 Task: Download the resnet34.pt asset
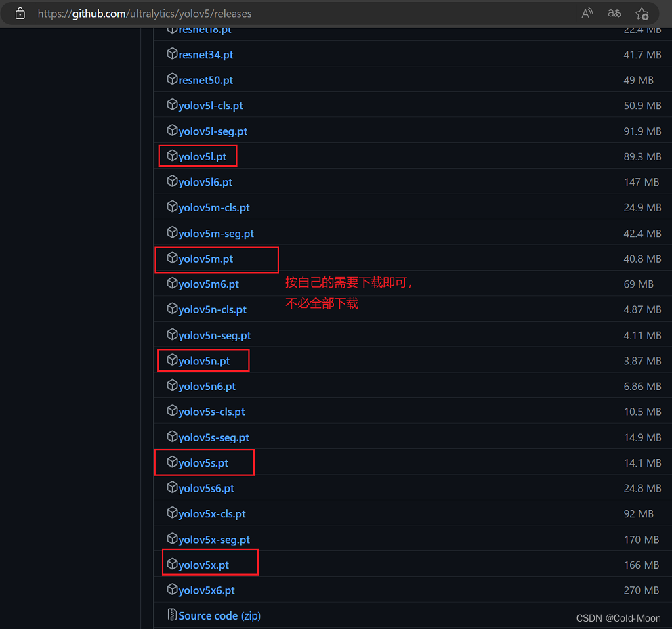point(206,55)
